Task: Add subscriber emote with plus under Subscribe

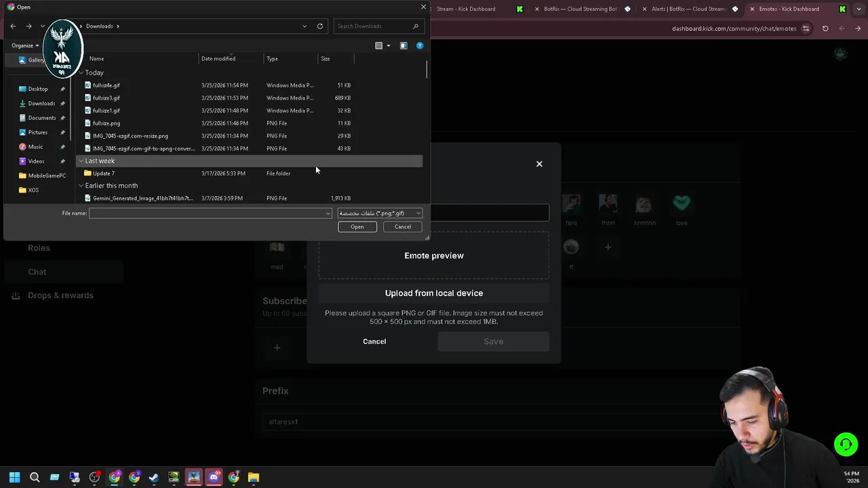Action: click(277, 348)
